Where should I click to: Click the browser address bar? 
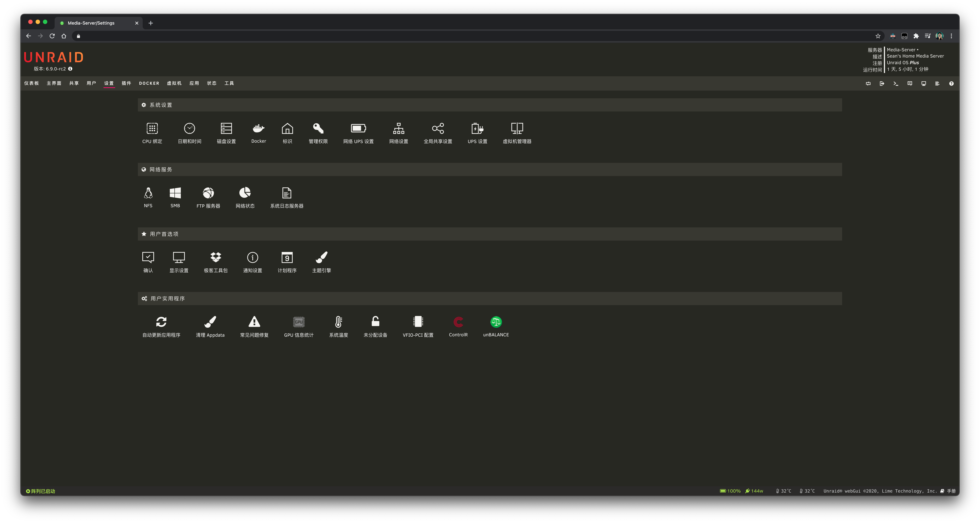click(x=456, y=36)
